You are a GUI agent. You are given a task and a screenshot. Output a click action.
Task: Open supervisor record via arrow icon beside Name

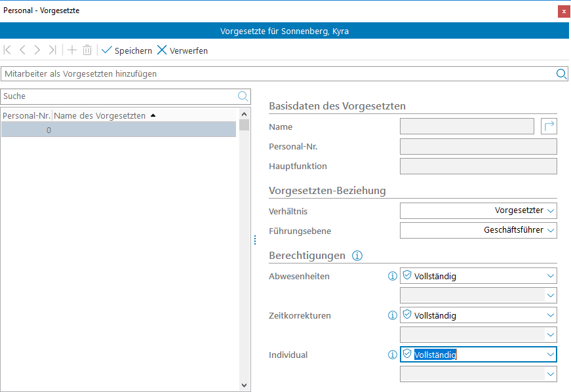point(549,127)
